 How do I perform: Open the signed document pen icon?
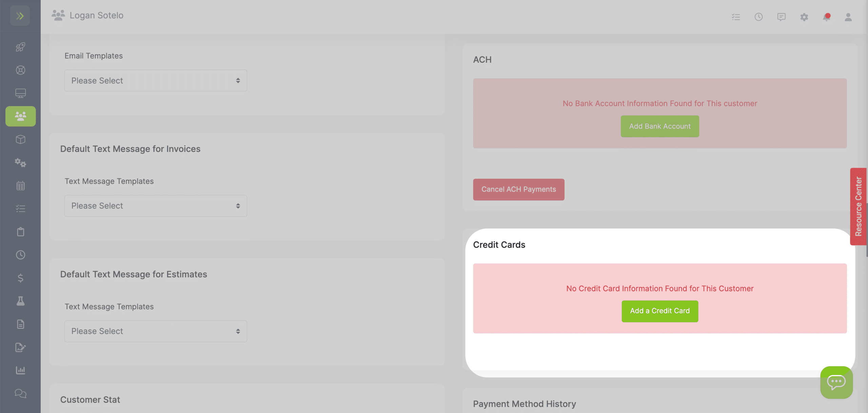pos(20,347)
